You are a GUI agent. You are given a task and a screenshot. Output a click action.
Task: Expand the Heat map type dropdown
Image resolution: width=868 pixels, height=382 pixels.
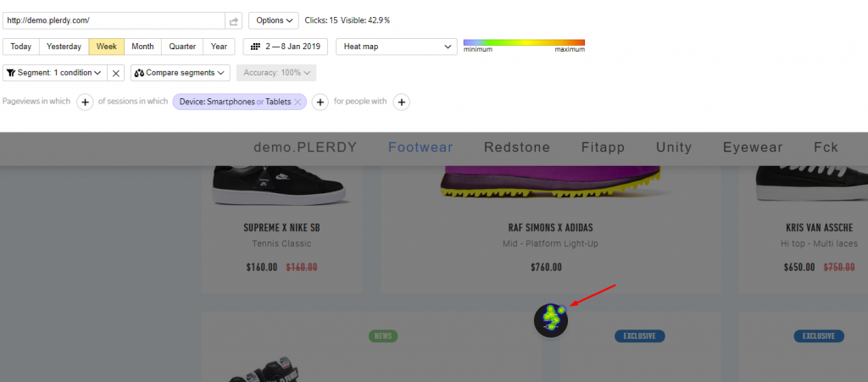[x=397, y=47]
